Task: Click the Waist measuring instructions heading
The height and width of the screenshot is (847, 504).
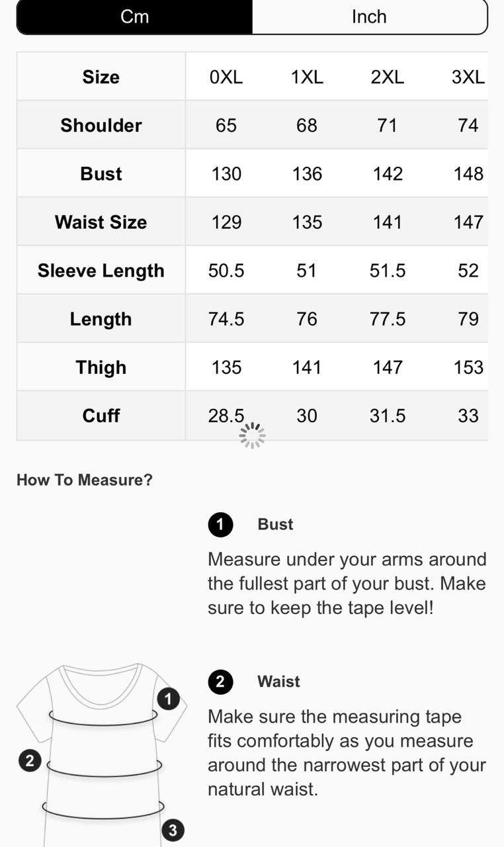Action: 278,682
